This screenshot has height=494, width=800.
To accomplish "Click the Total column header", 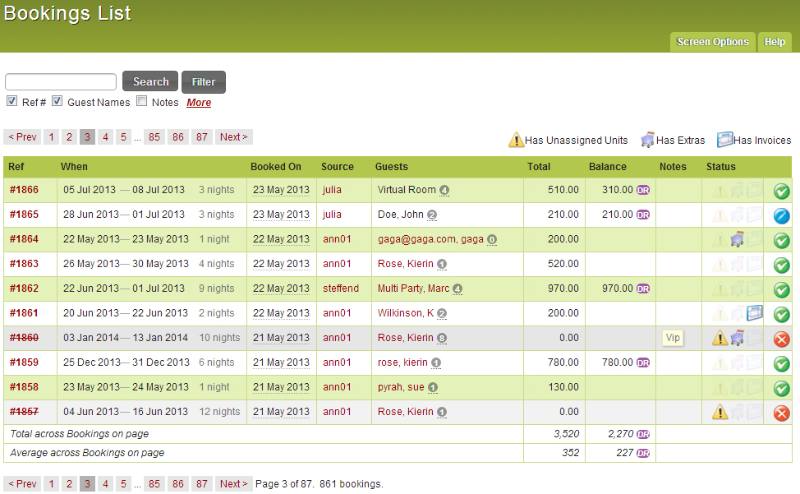I will 539,167.
